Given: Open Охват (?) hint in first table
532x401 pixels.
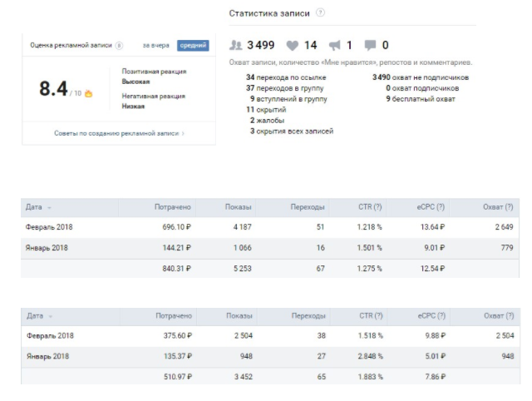Looking at the screenshot, I should [498, 207].
